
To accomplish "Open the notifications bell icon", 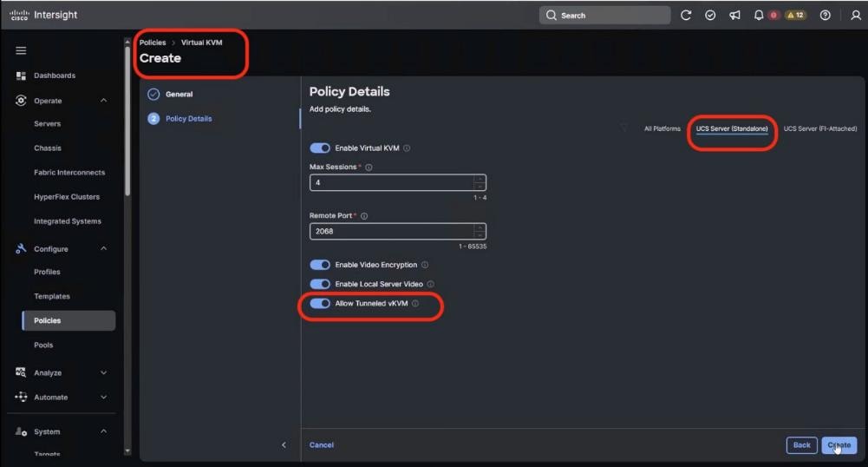I will click(x=759, y=16).
